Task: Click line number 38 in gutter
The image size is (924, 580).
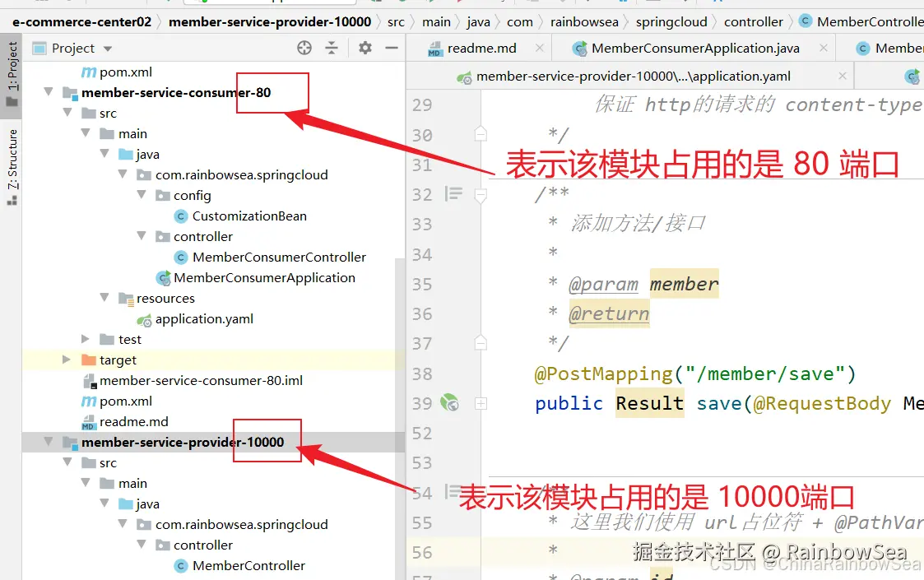Action: [422, 374]
